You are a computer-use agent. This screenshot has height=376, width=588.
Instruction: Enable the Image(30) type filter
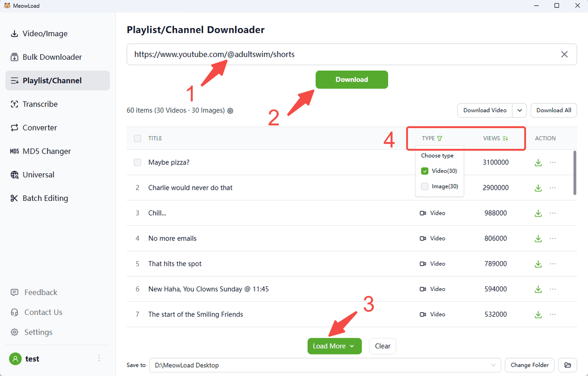[x=425, y=187]
